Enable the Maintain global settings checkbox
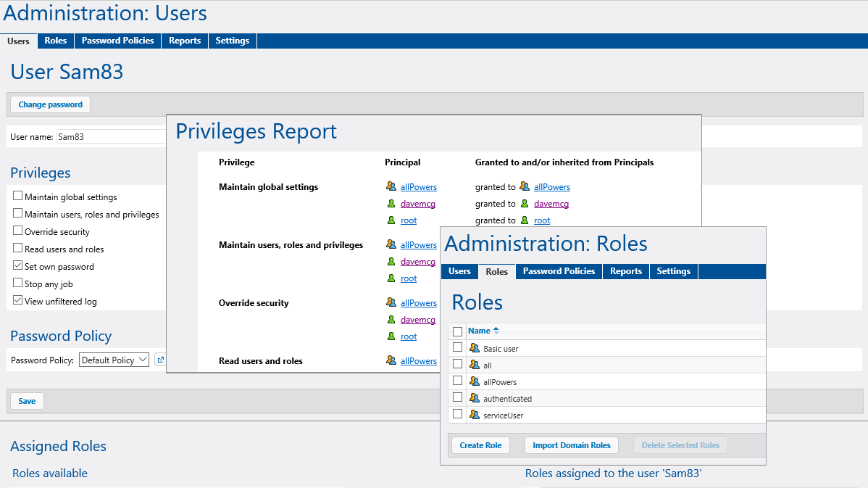 [17, 196]
